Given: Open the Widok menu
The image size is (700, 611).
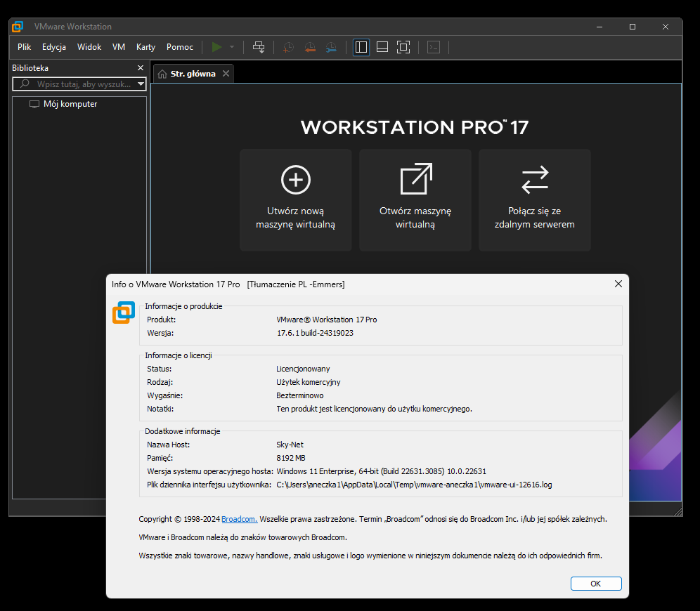Looking at the screenshot, I should tap(89, 47).
